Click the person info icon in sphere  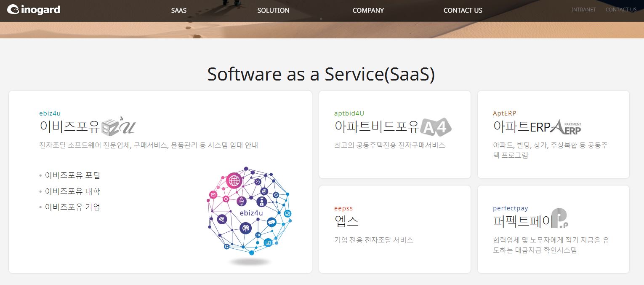pos(262,202)
